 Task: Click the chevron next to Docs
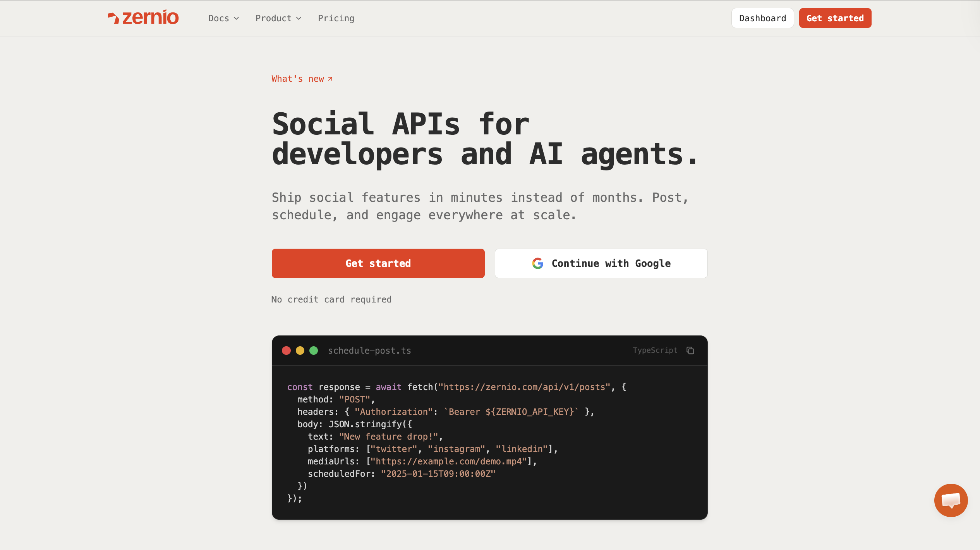pyautogui.click(x=236, y=19)
